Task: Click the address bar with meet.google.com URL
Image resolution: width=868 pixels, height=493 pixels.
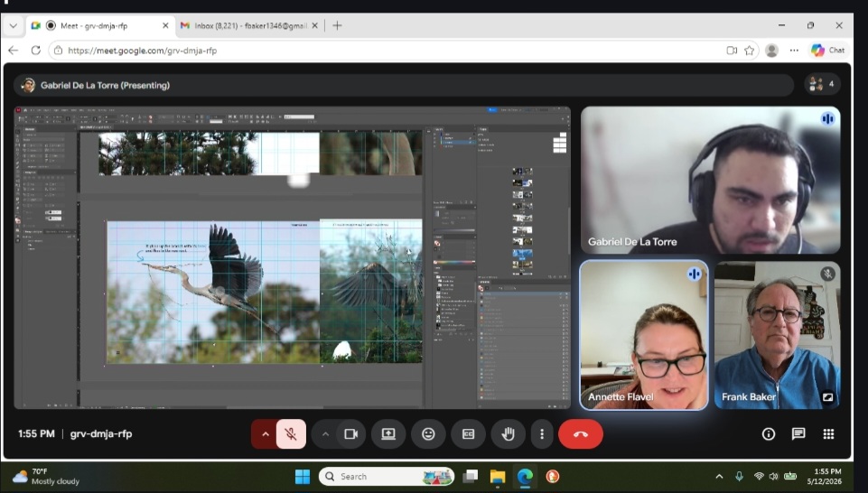Action: click(387, 51)
